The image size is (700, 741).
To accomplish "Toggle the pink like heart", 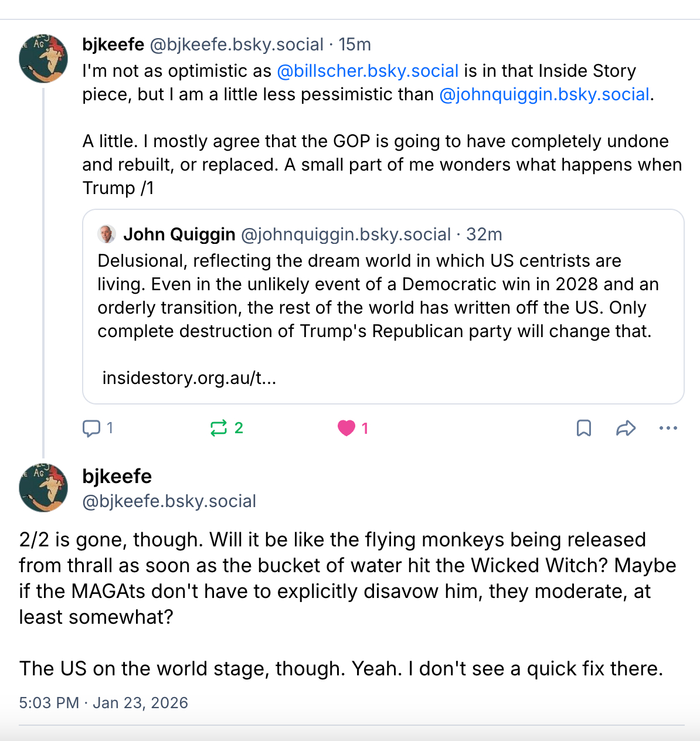I will (346, 429).
